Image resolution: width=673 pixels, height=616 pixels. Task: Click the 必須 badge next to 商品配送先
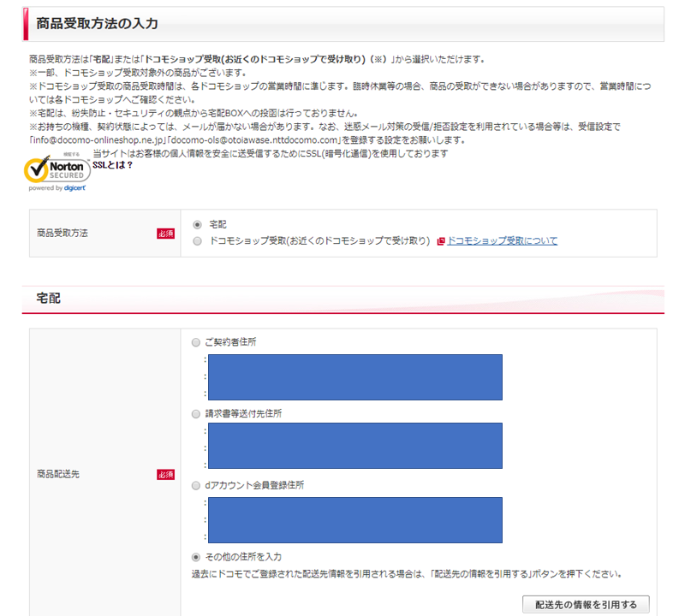click(165, 475)
